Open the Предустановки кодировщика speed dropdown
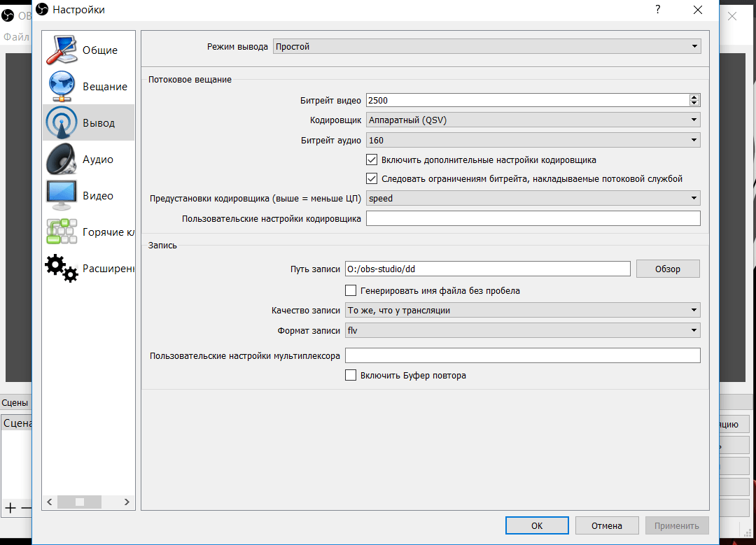756x545 pixels. coord(533,198)
